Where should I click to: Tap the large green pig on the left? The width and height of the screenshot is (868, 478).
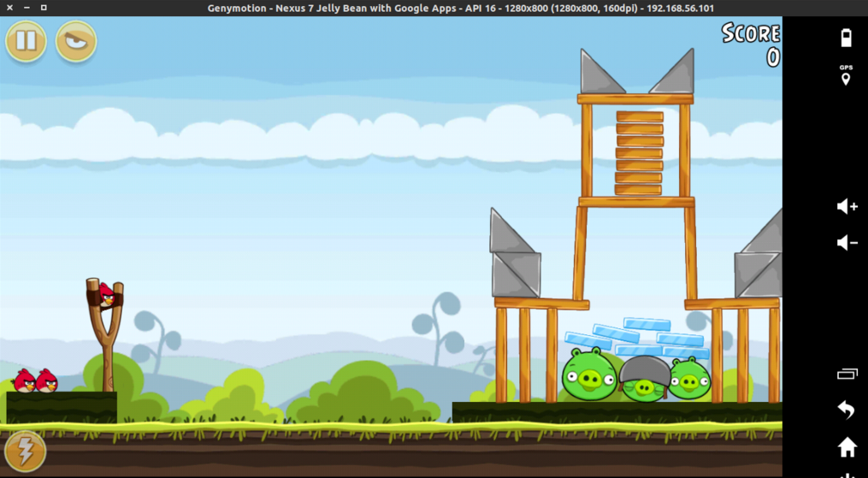point(588,375)
